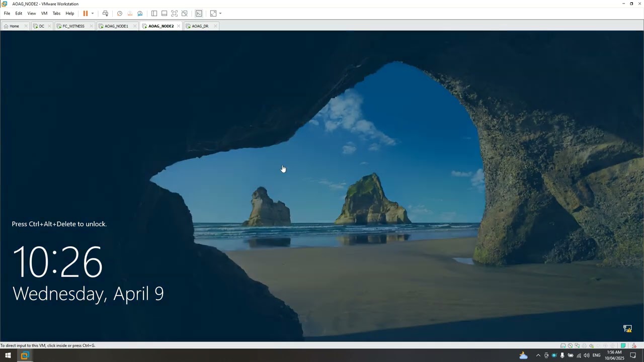Screen dimensions: 644x362
Task: Click the CD/DVD device status icon
Action: (570, 345)
